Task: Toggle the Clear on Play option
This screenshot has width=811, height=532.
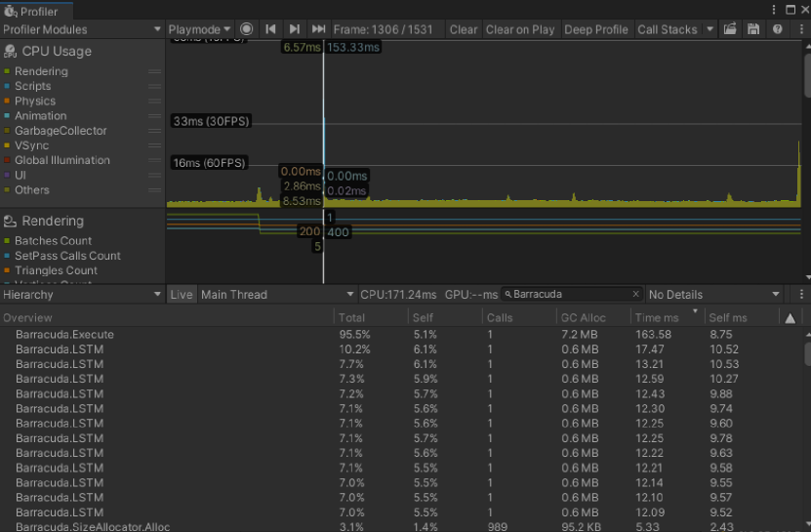Action: point(520,29)
